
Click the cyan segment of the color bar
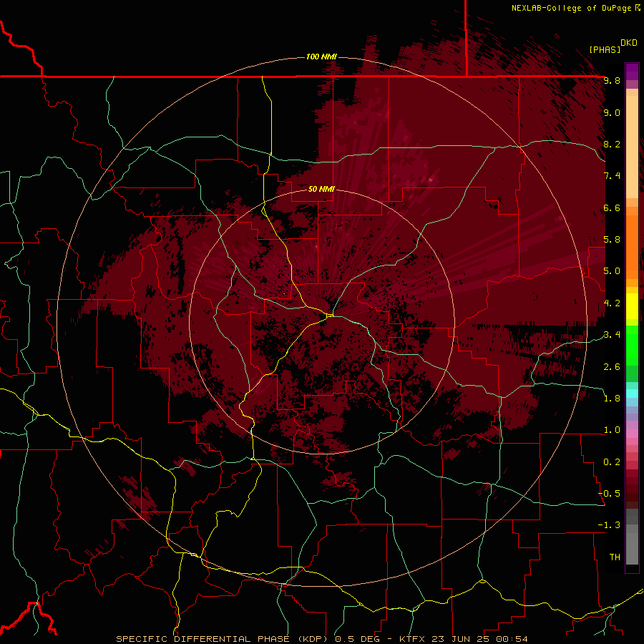click(632, 394)
